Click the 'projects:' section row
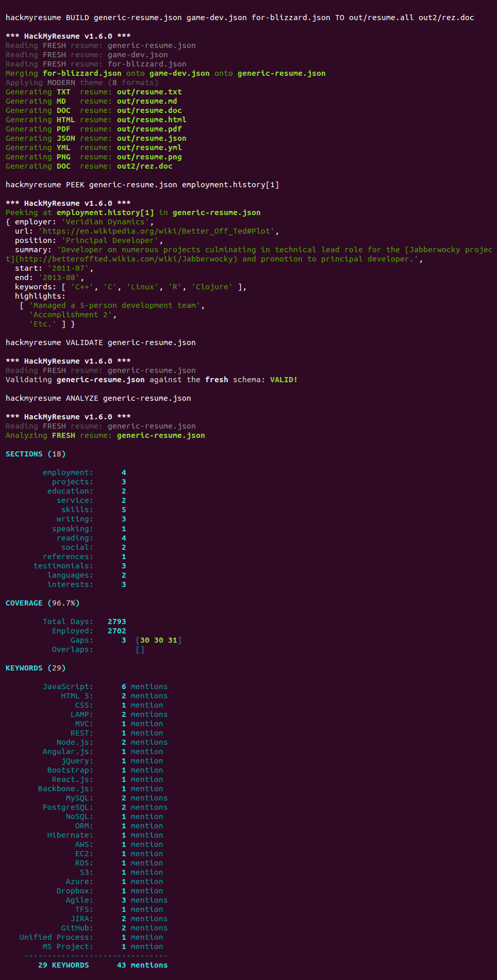Screen dimensions: 497x980 click(x=89, y=482)
